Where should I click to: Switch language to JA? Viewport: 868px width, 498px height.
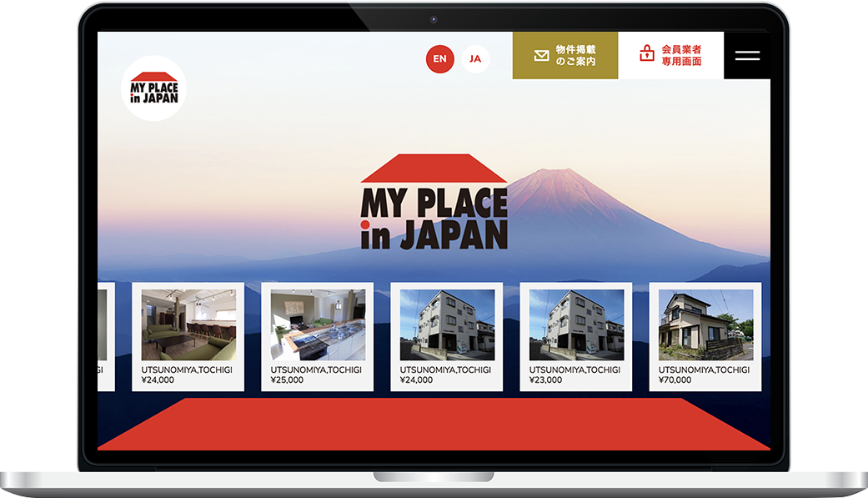475,59
